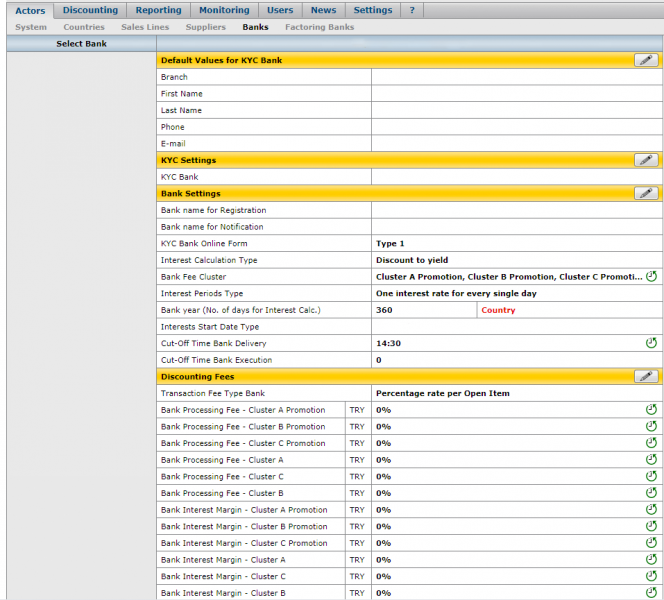Open history for Bank Processing Fee - Cluster B
The image size is (664, 600).
tap(651, 493)
